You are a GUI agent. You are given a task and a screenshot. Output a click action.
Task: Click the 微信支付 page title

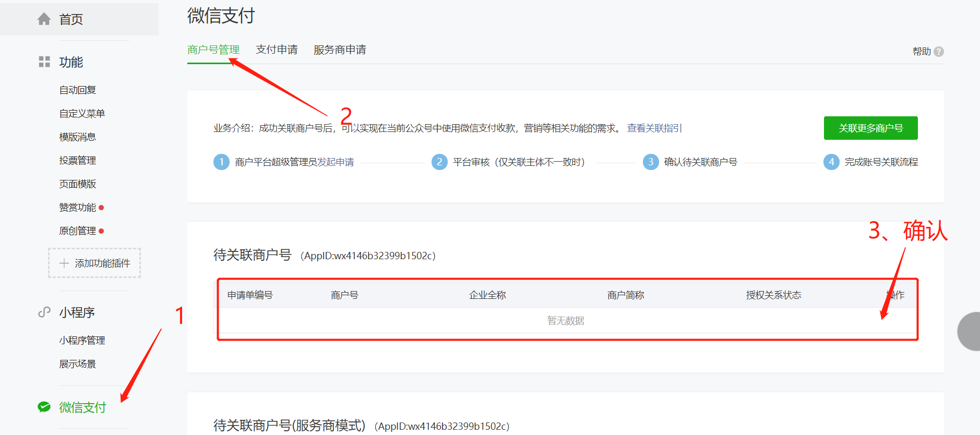(x=221, y=16)
